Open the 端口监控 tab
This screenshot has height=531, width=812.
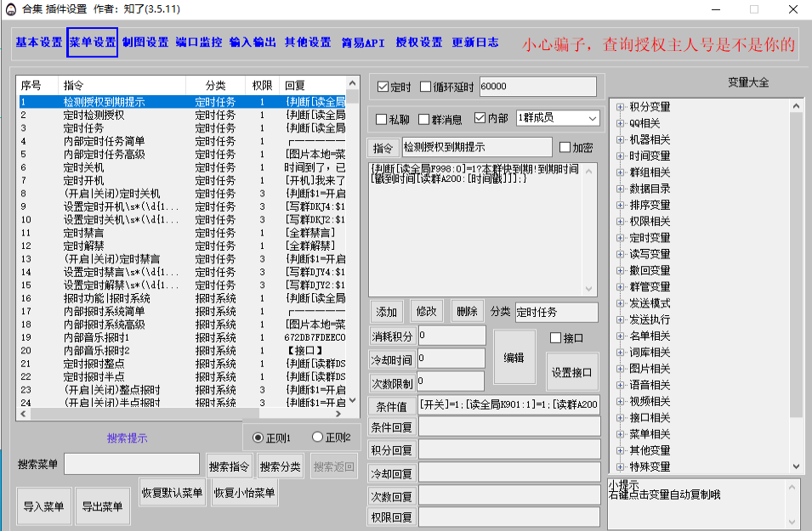pos(199,42)
